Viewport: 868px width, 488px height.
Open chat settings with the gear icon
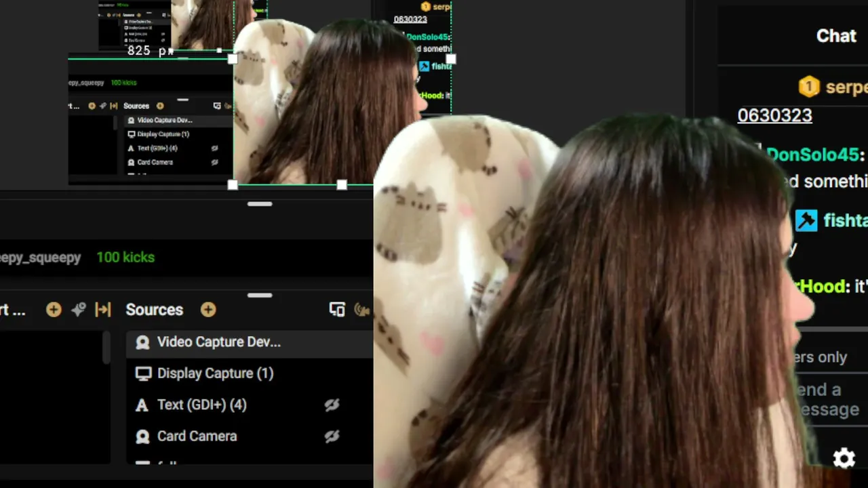point(844,459)
